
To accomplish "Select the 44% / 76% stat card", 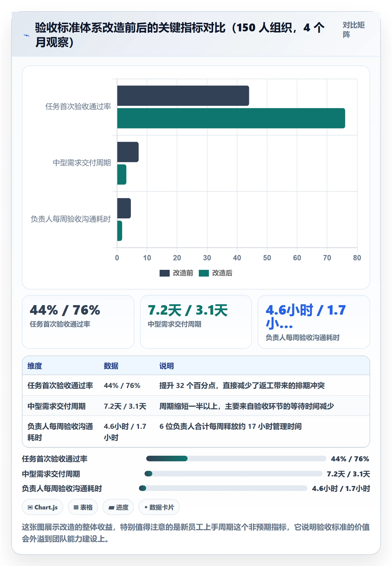I will click(x=78, y=322).
